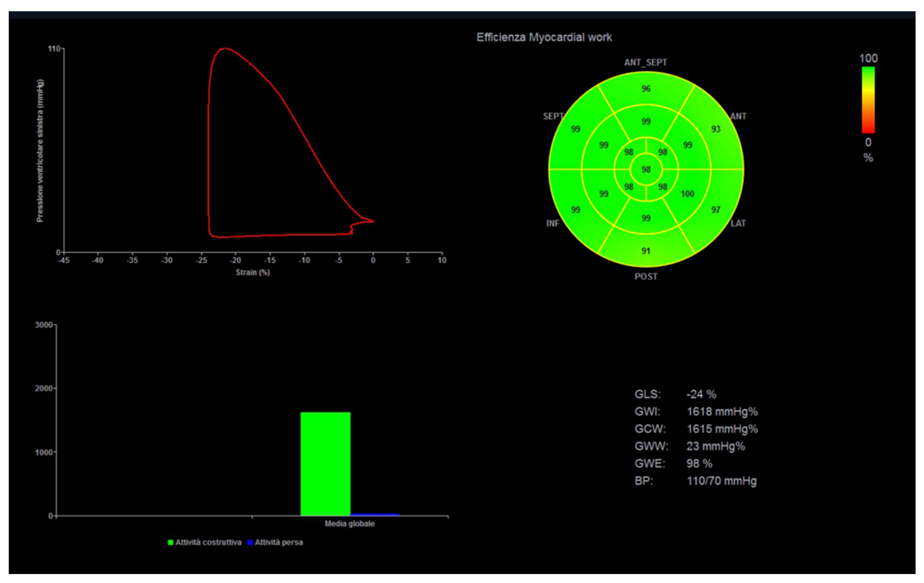Click the Media globale axis label
The width and height of the screenshot is (924, 583).
pyautogui.click(x=349, y=523)
